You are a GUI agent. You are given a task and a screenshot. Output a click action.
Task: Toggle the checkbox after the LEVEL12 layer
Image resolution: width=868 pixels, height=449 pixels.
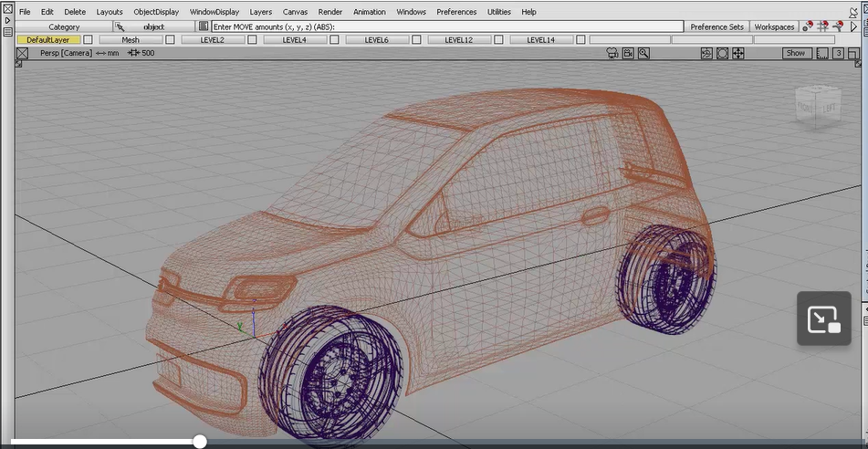pyautogui.click(x=498, y=40)
